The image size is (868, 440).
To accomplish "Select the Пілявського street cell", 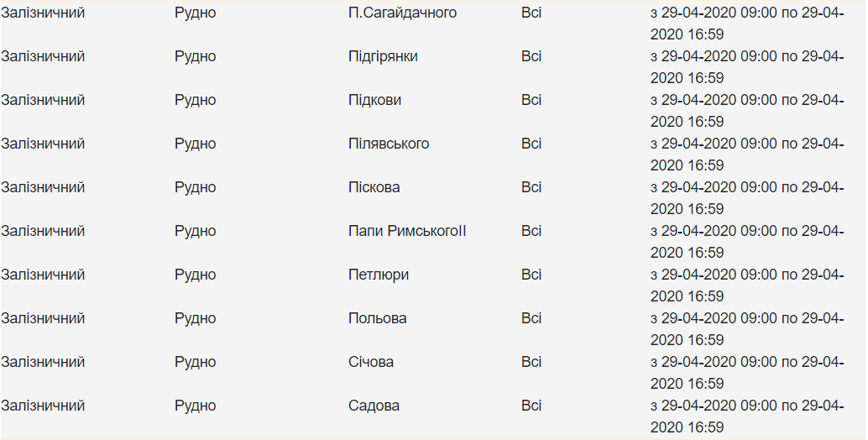I will point(389,144).
